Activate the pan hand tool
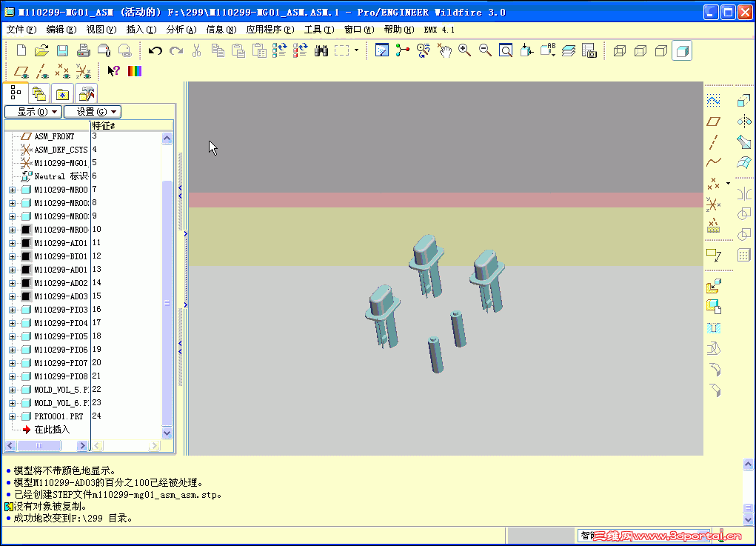The width and height of the screenshot is (756, 546). click(x=444, y=50)
